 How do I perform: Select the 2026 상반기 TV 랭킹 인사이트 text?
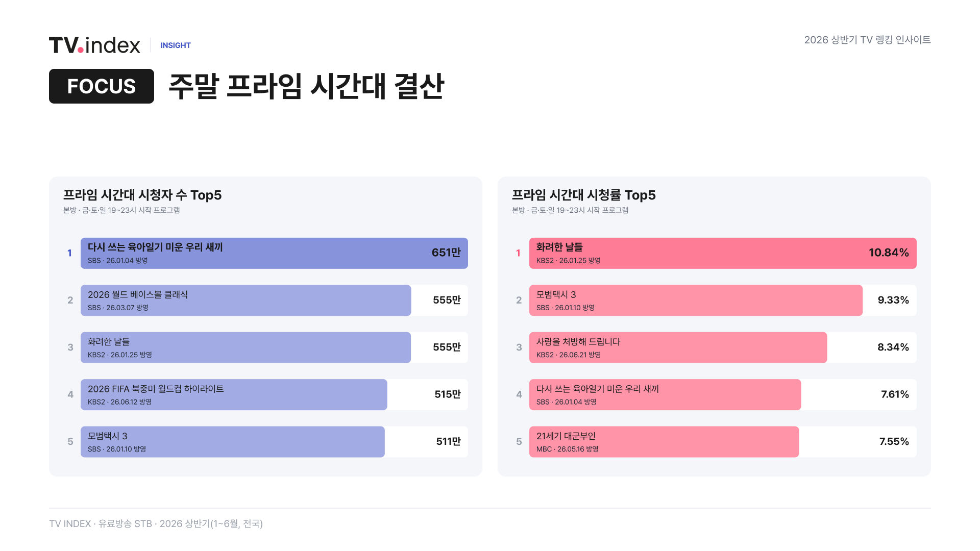coord(868,40)
